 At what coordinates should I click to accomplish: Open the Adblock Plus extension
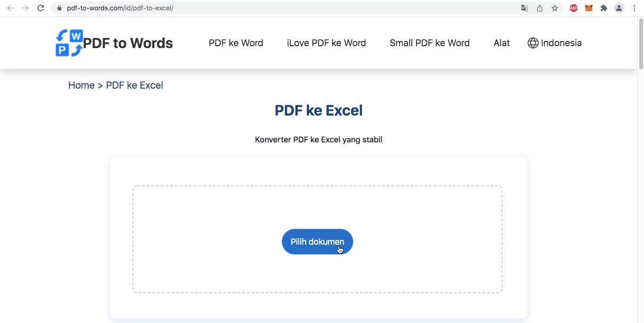tap(573, 8)
